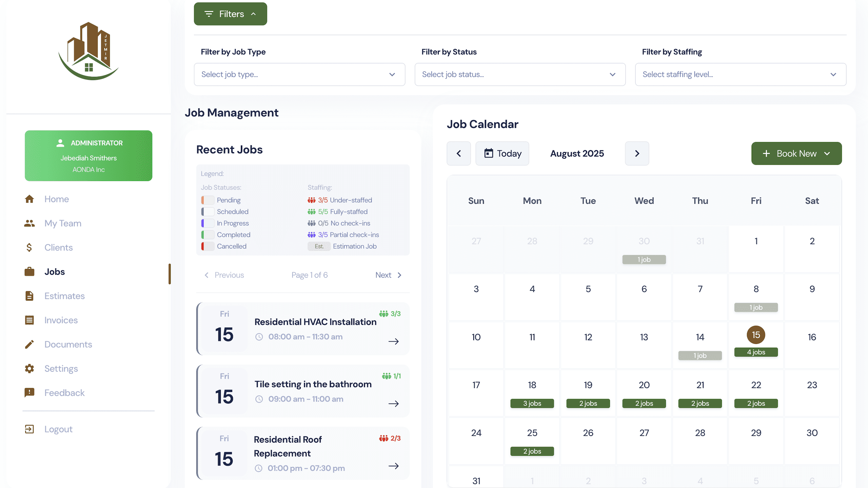Click the Scheduled swatch in legend
The height and width of the screenshot is (488, 868).
coord(208,212)
